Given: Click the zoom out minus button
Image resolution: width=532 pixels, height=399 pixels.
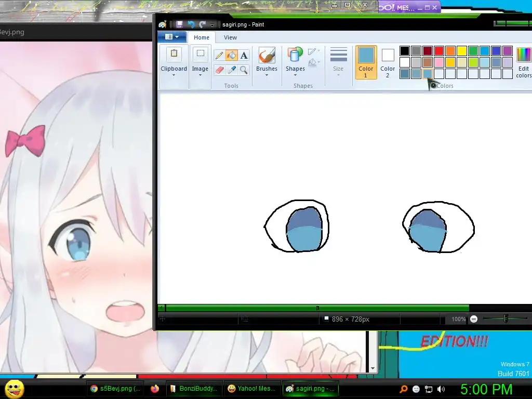Looking at the screenshot, I should (x=474, y=319).
